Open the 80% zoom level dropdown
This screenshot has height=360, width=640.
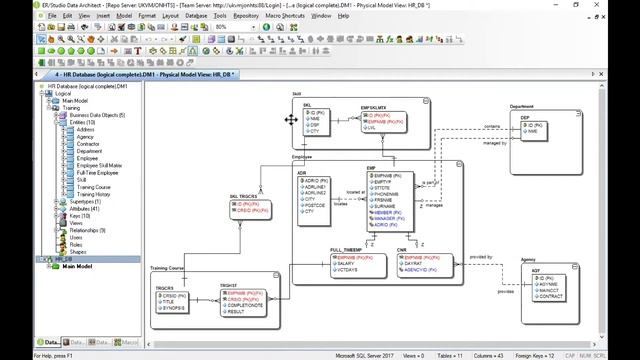(253, 27)
